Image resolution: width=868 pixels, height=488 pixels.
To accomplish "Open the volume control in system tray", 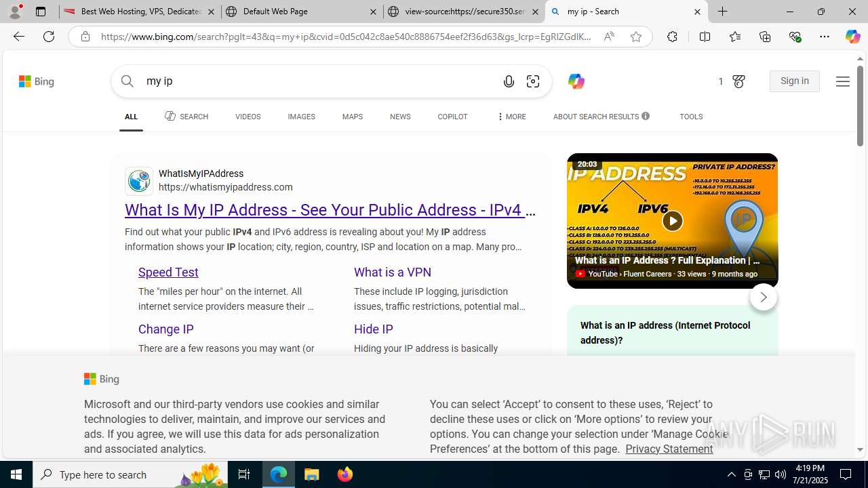I will 781,474.
